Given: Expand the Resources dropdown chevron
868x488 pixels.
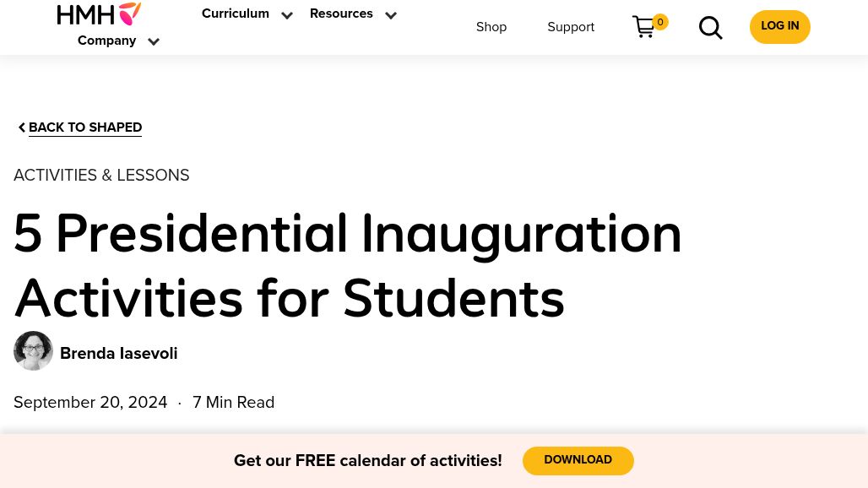Looking at the screenshot, I should 391,15.
